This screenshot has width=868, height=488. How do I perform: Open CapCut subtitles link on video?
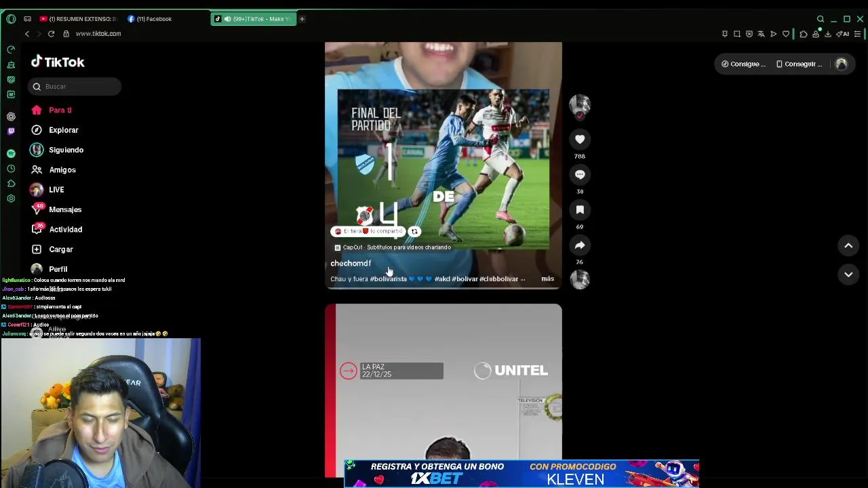393,247
